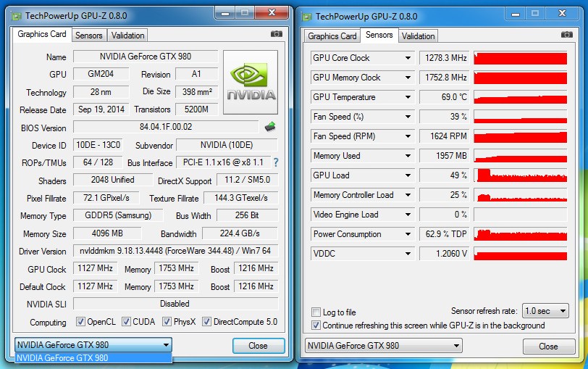Viewport: 588px width, 369px height.
Task: Click the NVIDIA SLI Disabled field
Action: 175,304
